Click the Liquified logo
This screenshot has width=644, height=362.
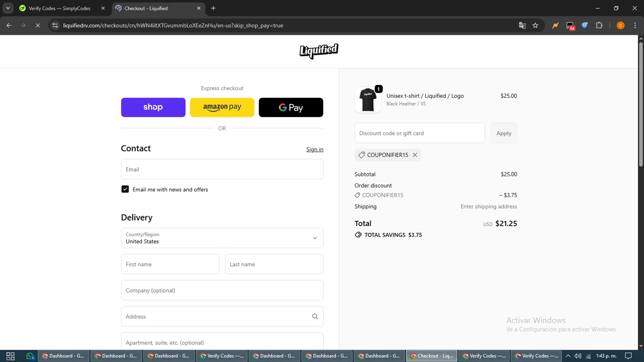(x=319, y=51)
